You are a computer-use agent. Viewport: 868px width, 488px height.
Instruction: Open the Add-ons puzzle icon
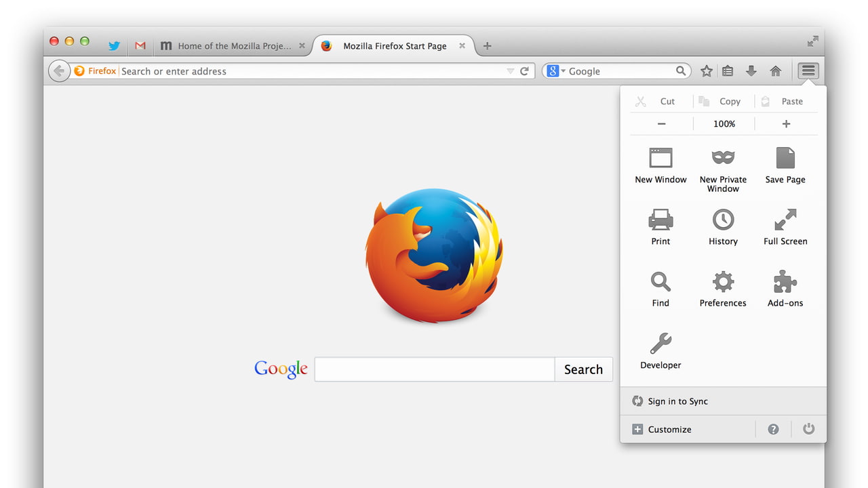coord(785,281)
